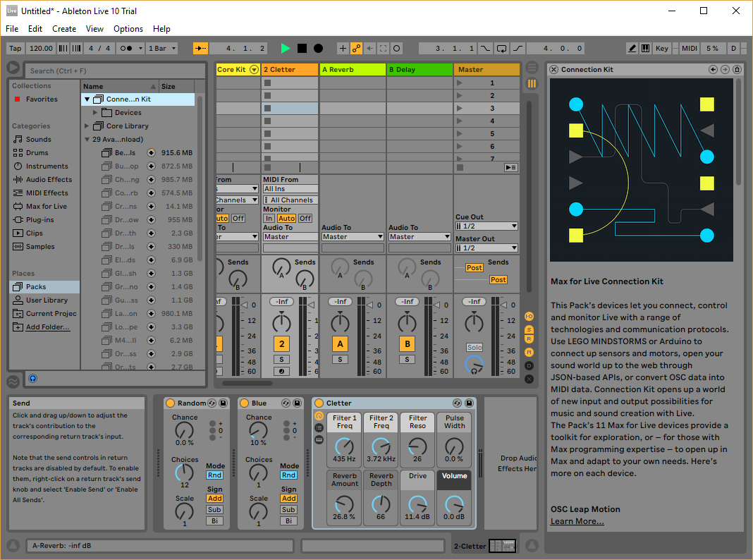Toggle Draw Mode pencil icon
Screen dimensions: 753x560
tap(632, 48)
